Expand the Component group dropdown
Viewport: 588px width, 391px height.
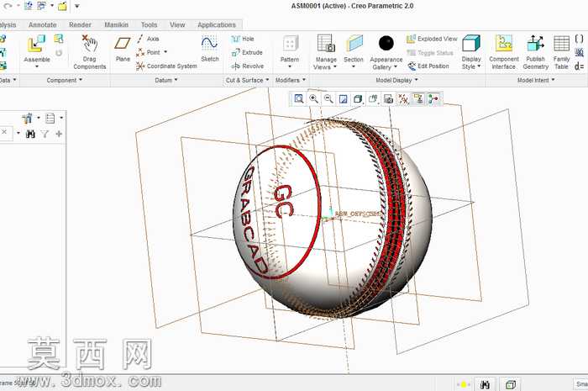[64, 80]
